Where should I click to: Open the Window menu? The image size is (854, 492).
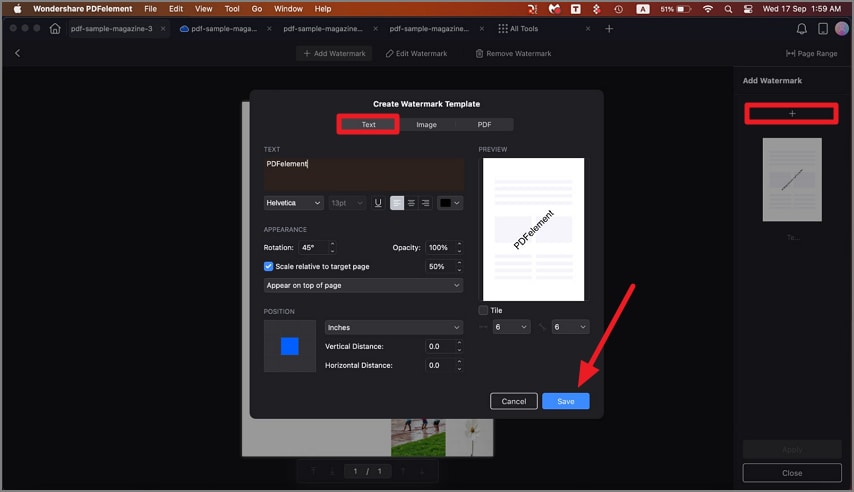point(288,9)
